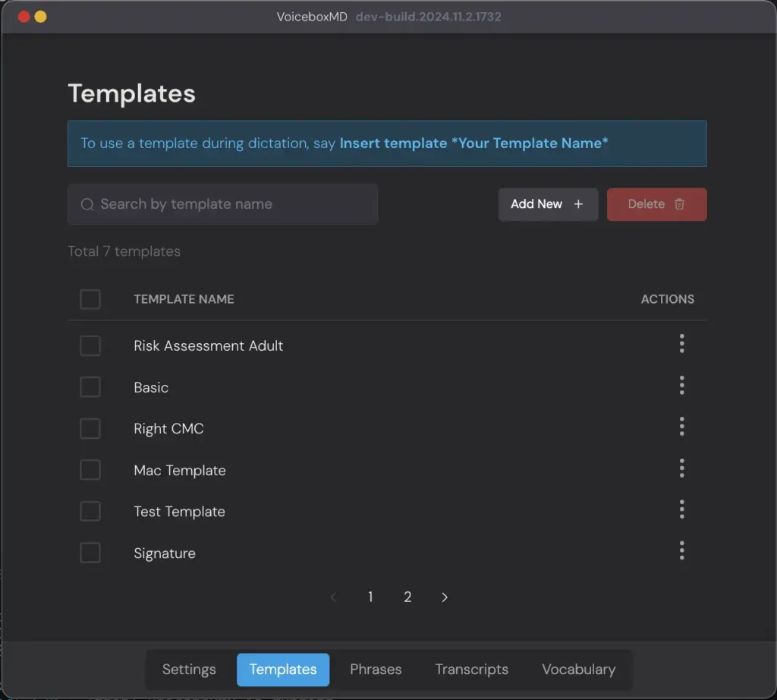
Task: Open the Phrases tab
Action: pyautogui.click(x=376, y=670)
